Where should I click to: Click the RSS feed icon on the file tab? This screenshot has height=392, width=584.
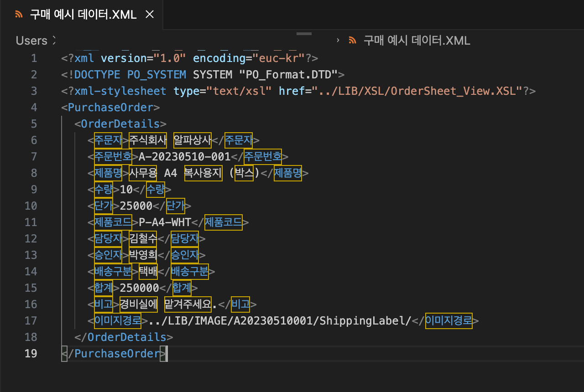[18, 14]
